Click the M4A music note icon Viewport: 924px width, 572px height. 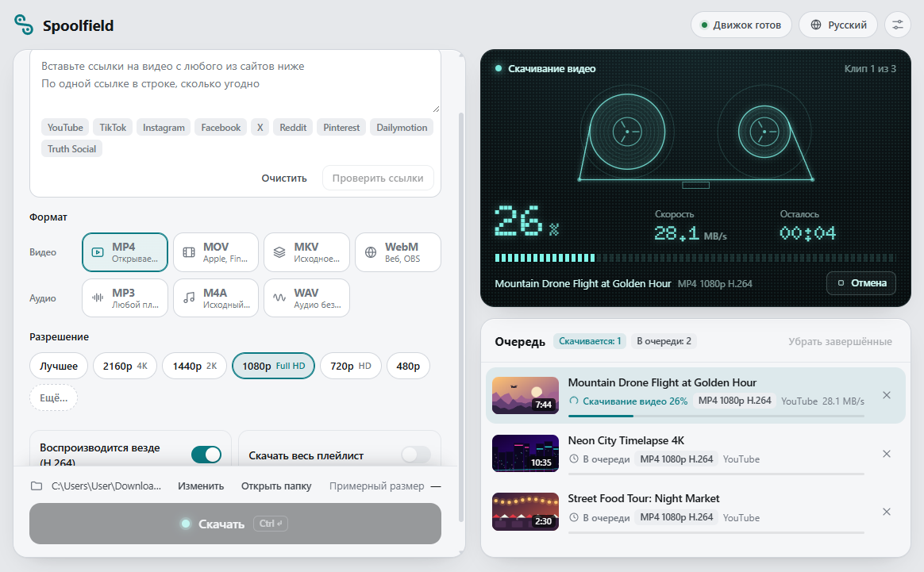tap(189, 298)
